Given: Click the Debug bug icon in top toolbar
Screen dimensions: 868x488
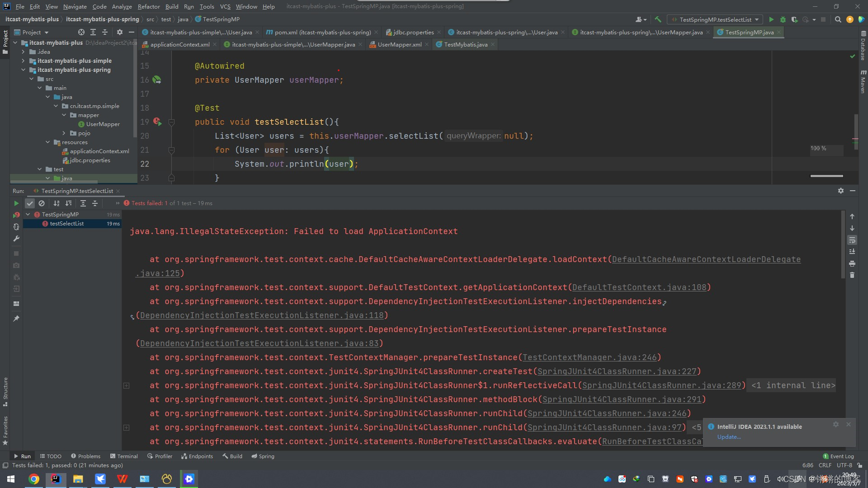Looking at the screenshot, I should pyautogui.click(x=783, y=19).
